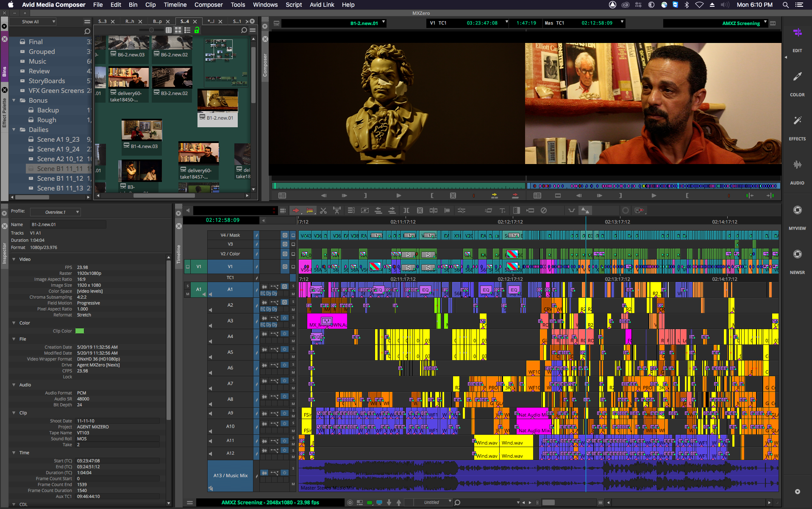This screenshot has width=812, height=509.
Task: Open the timeline fast menu hamburger at the bottom left
Action: tap(189, 503)
